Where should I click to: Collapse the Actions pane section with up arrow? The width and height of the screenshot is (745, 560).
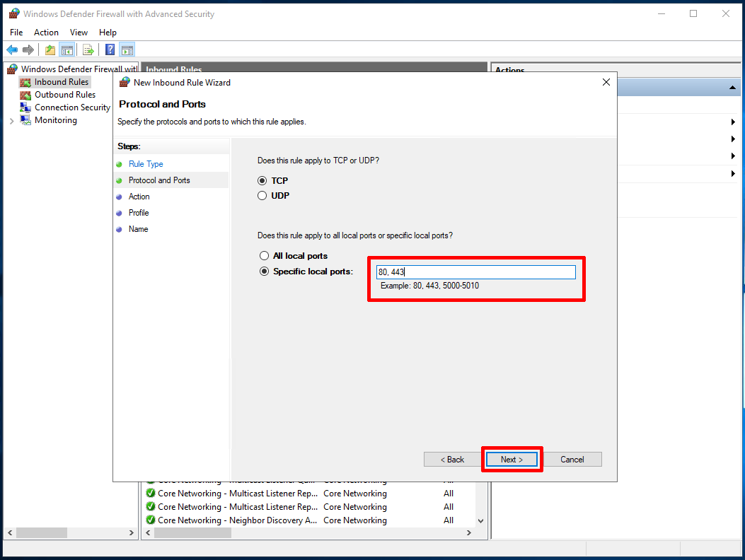pyautogui.click(x=732, y=88)
